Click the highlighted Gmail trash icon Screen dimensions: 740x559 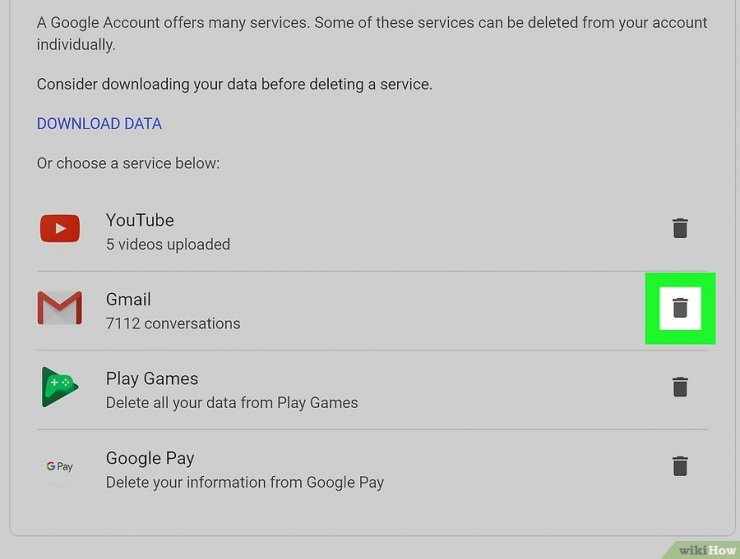[x=680, y=308]
